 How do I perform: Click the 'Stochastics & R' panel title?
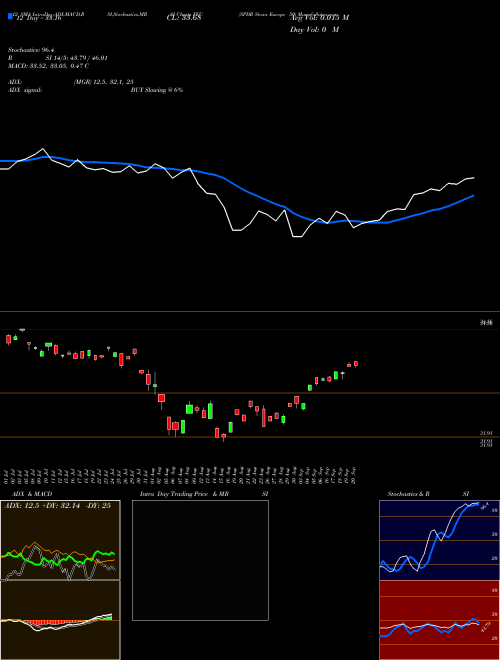pos(408,494)
